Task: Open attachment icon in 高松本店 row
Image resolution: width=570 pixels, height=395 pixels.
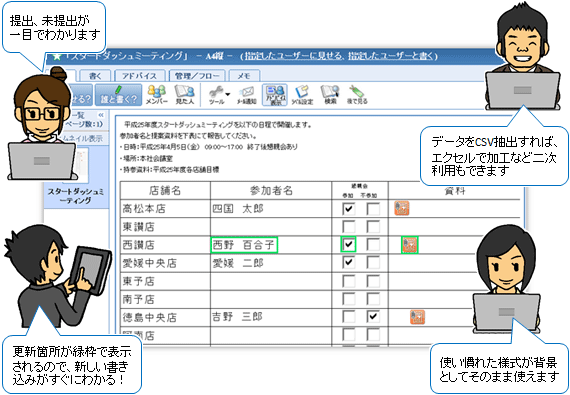Action: (x=402, y=208)
